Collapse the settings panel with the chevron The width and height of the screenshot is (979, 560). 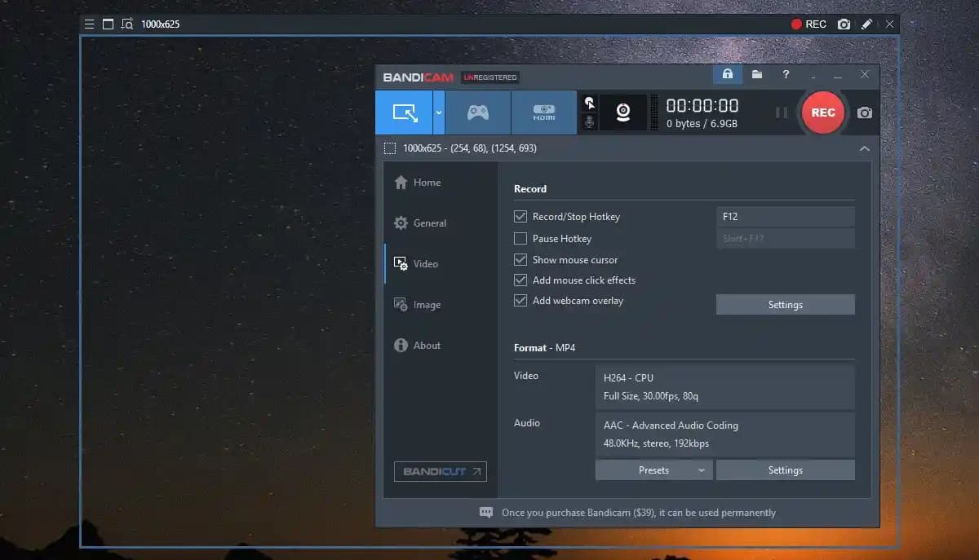(x=864, y=148)
